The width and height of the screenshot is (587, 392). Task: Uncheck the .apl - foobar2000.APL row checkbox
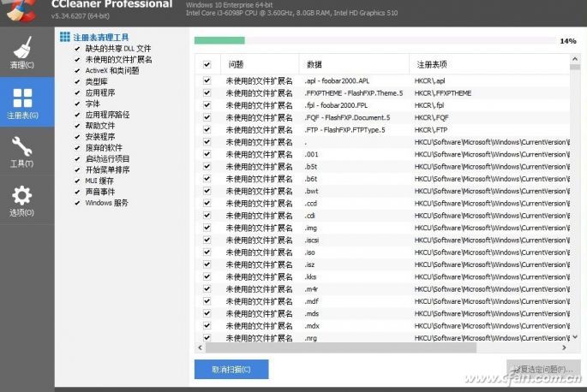pyautogui.click(x=207, y=80)
